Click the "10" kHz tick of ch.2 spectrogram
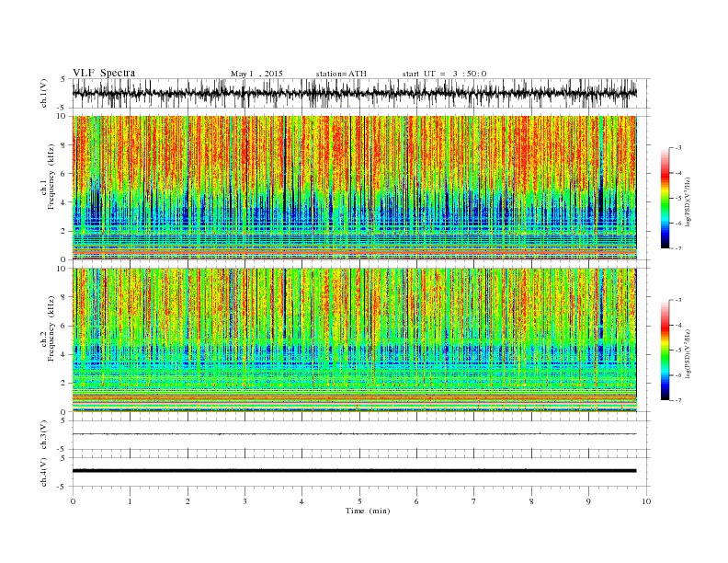This screenshot has height=563, width=728. (62, 269)
